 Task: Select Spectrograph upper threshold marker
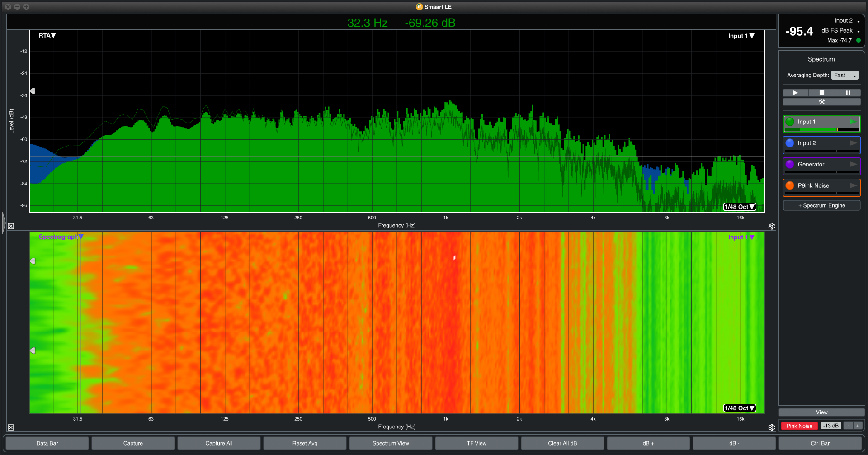click(x=33, y=261)
